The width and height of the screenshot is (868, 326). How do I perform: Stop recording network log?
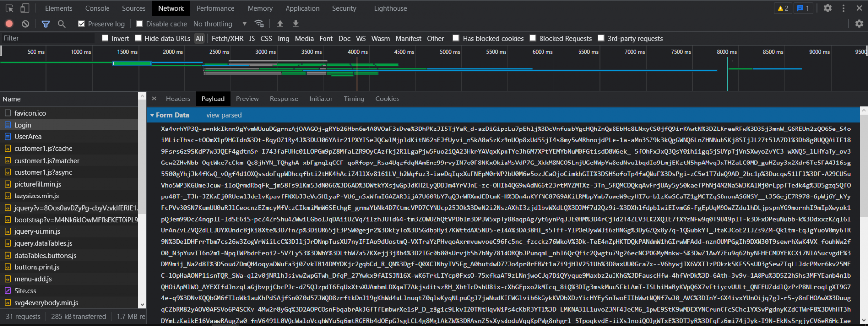(9, 24)
